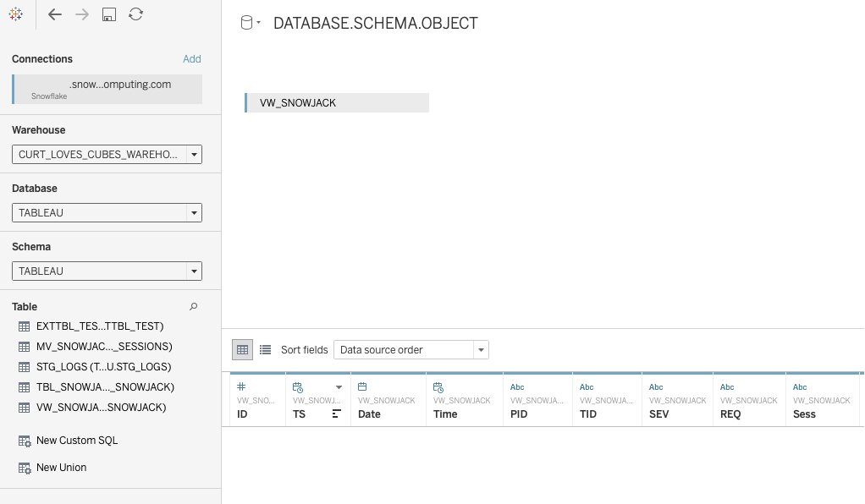Search tables with magnifier icon
Image resolution: width=865 pixels, height=504 pixels.
[194, 307]
